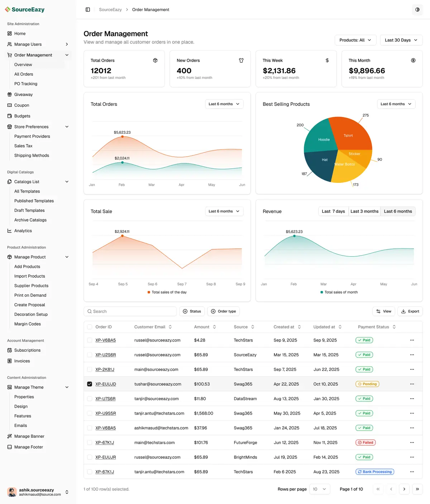Select the Last 7 days revenue tab
The width and height of the screenshot is (430, 504).
point(333,211)
